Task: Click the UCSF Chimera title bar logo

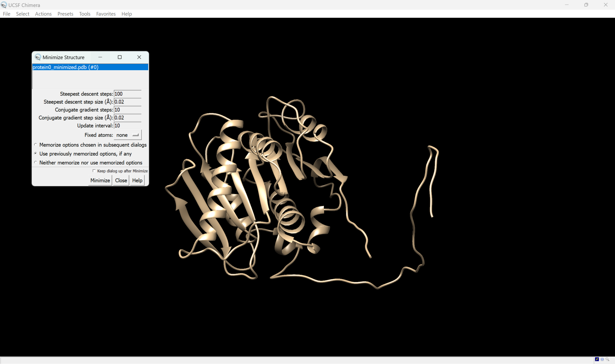Action: [x=4, y=5]
